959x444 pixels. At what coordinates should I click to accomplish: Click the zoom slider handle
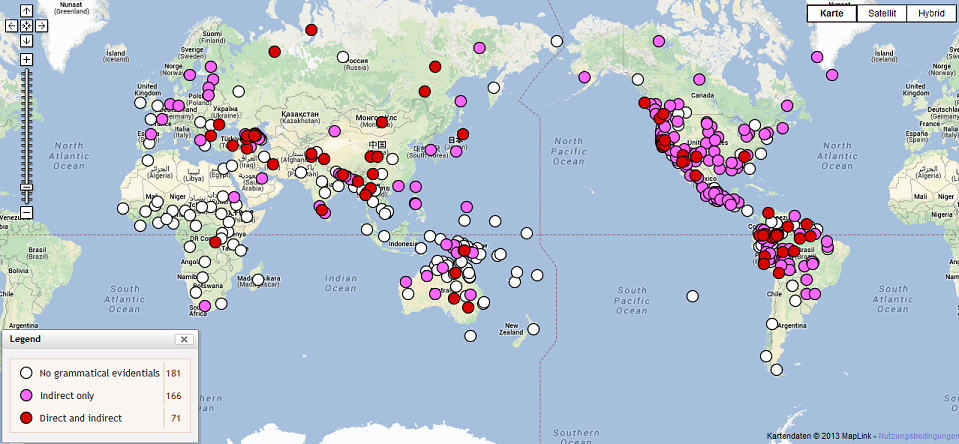pos(27,186)
